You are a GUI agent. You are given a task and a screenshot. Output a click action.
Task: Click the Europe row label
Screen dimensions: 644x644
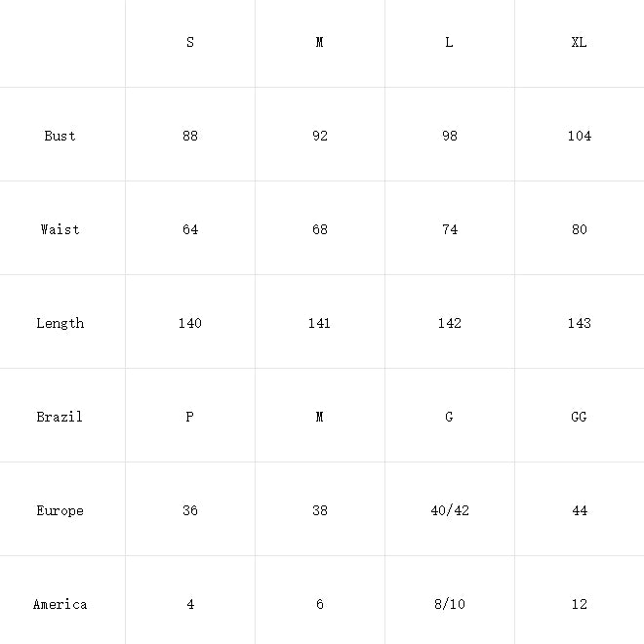[x=60, y=510]
